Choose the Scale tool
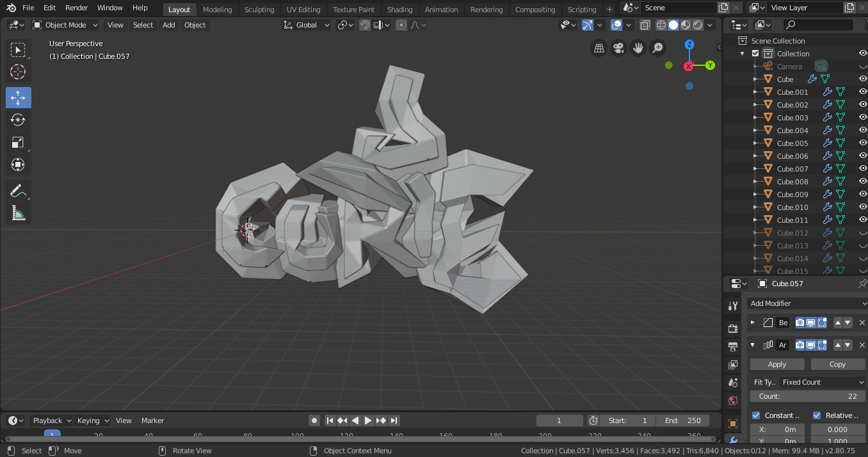This screenshot has width=868, height=457. coord(18,143)
